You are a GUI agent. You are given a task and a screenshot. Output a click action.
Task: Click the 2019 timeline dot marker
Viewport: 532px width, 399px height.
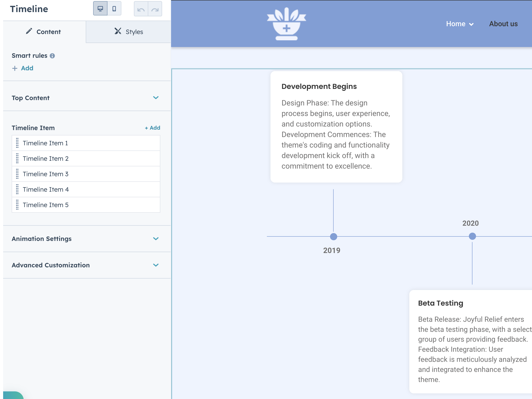tap(333, 237)
